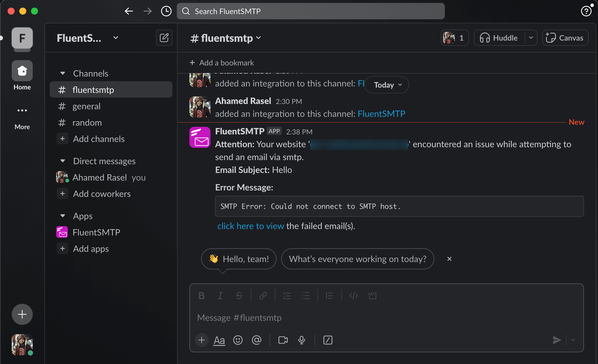Insert a link using the link icon
This screenshot has height=364, width=598.
(263, 296)
